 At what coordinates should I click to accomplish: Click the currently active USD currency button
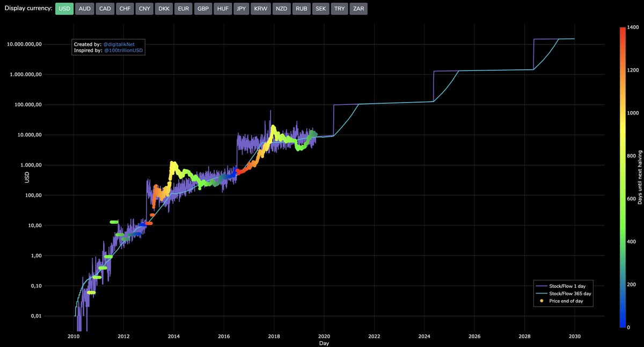pyautogui.click(x=64, y=9)
